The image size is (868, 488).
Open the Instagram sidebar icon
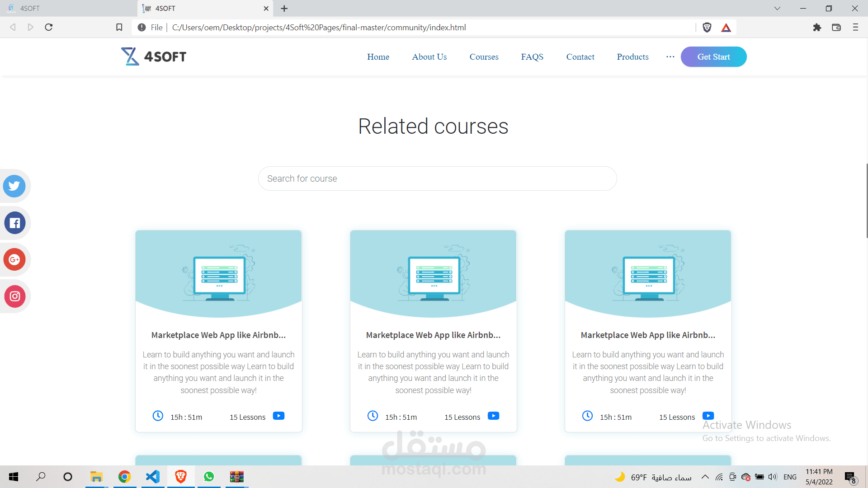(14, 296)
